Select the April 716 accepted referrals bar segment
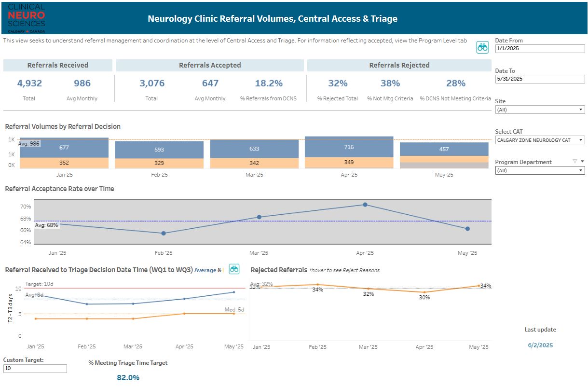Image resolution: width=588 pixels, height=387 pixels. click(349, 147)
